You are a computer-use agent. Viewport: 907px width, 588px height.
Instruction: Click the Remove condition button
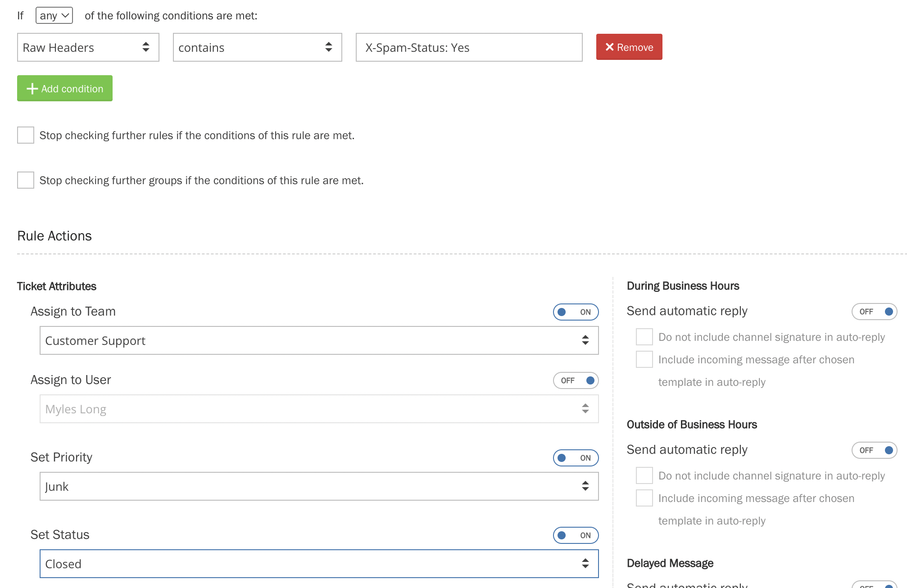pos(629,47)
